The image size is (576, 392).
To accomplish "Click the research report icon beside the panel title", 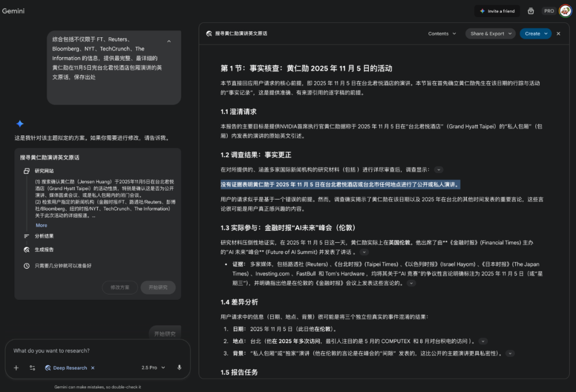I will (x=209, y=34).
